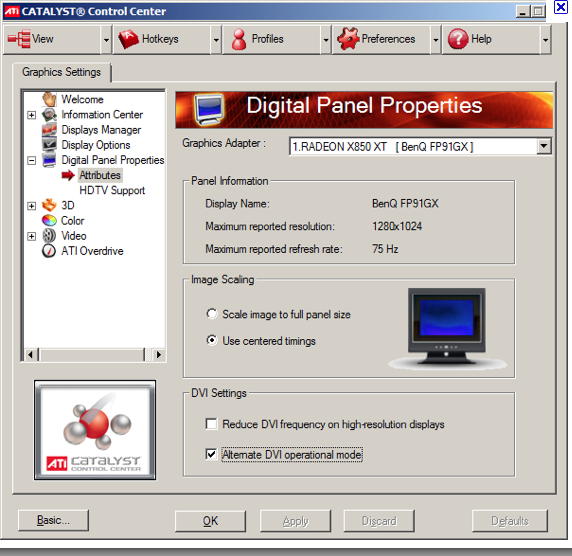Switch to the Graphics Settings tab
Image resolution: width=572 pixels, height=556 pixels.
pyautogui.click(x=62, y=72)
